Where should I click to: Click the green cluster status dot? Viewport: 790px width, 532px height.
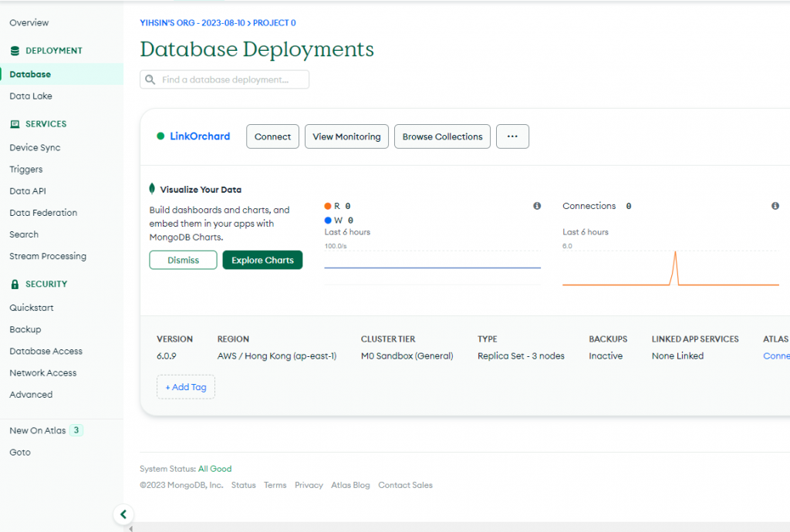click(x=160, y=136)
